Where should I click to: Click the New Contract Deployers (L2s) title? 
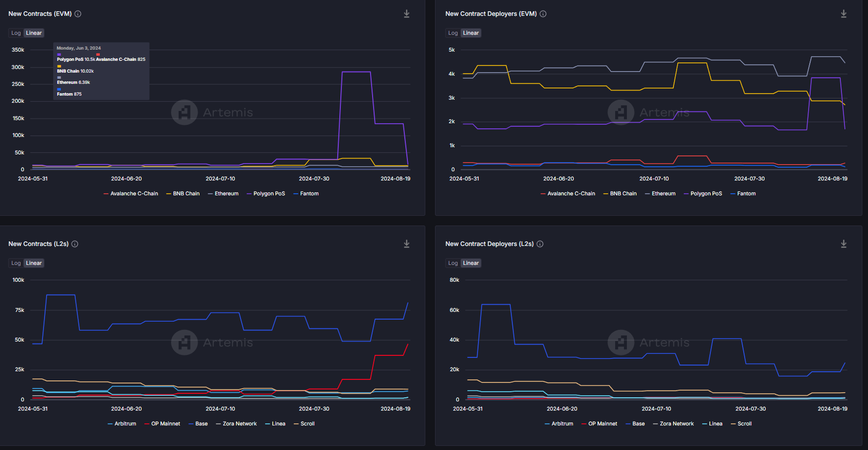point(489,244)
